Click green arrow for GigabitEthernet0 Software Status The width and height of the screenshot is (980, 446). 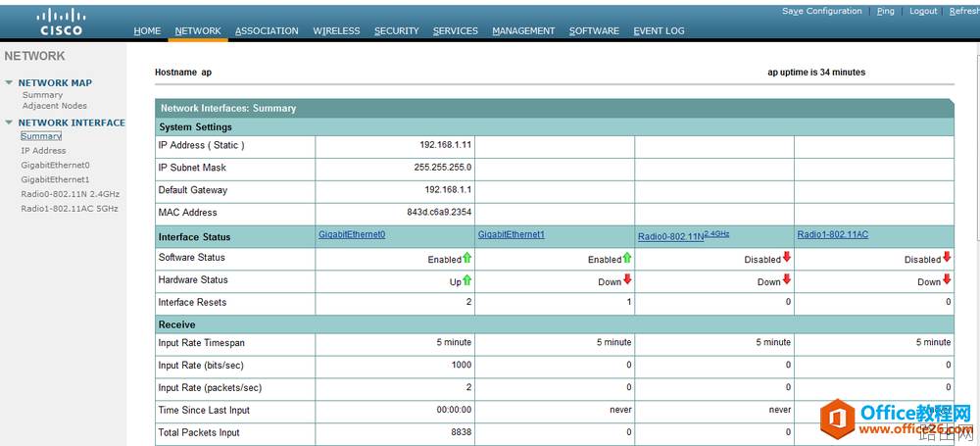466,258
